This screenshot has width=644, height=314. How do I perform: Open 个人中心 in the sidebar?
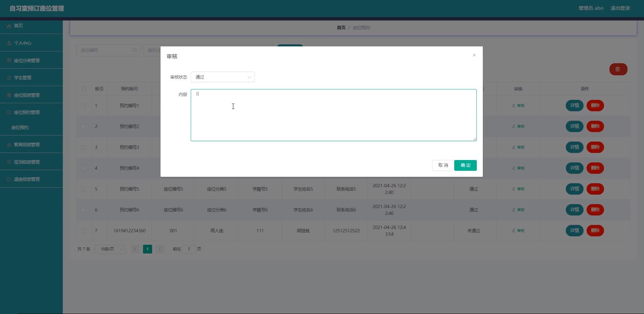point(31,43)
